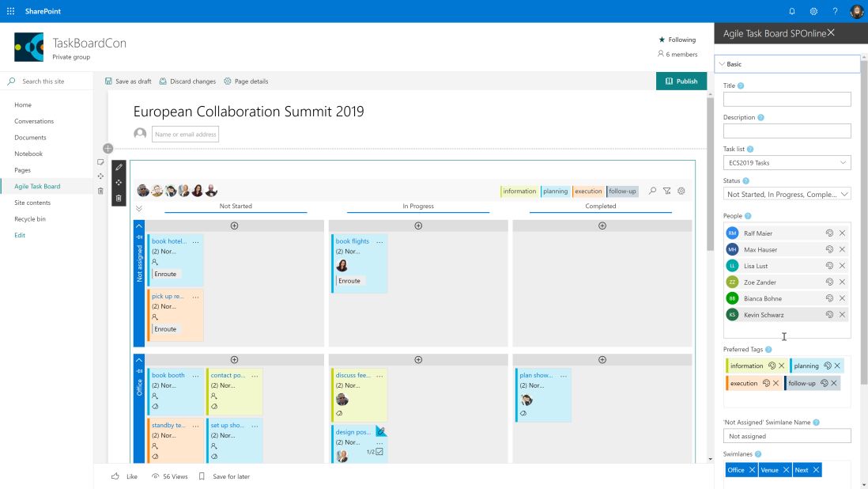Screen dimensions: 868x489
Task: Add a new section with the plus icon
Action: (108, 149)
